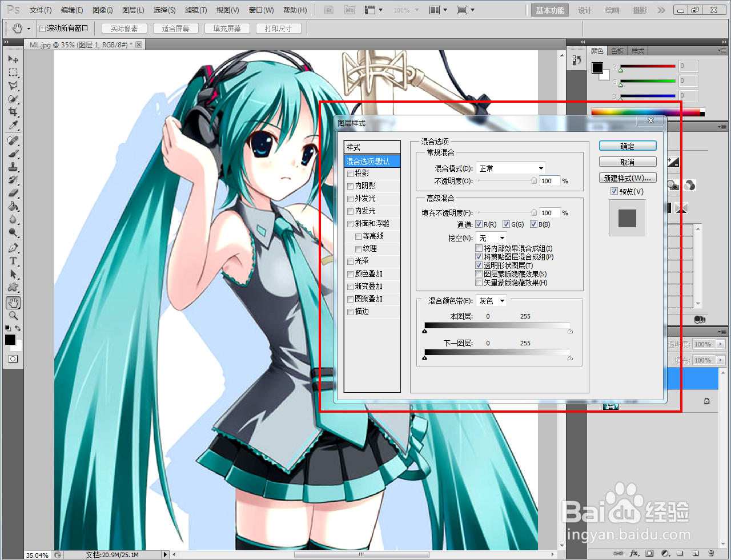
Task: Open the 图像(I) menu
Action: [x=102, y=10]
